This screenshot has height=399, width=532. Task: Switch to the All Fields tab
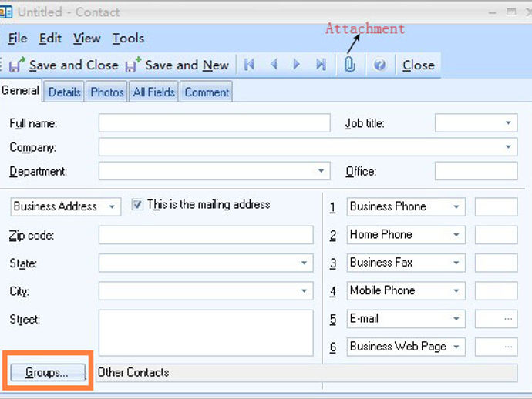[x=153, y=92]
